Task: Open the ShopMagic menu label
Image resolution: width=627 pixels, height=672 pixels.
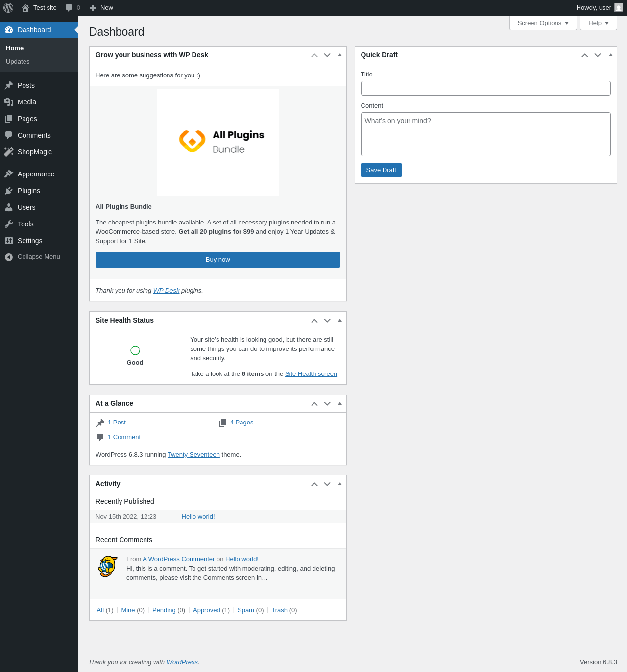Action: coord(35,152)
